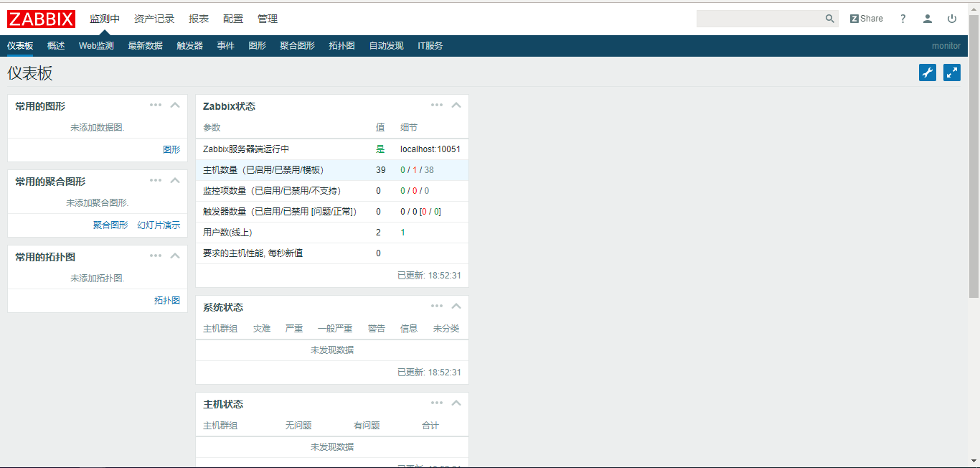980x468 pixels.
Task: Open the three-dot menu of Zabbix状态 widget
Action: coord(437,105)
